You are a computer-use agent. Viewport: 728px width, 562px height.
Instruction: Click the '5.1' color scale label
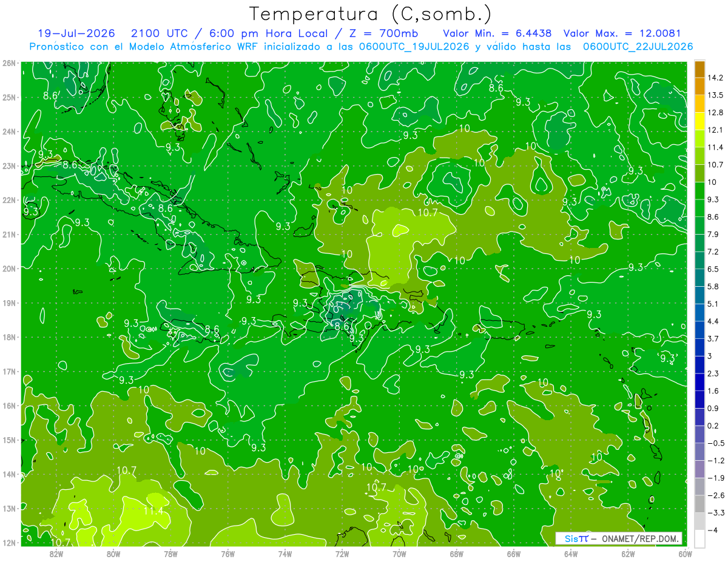tap(713, 304)
